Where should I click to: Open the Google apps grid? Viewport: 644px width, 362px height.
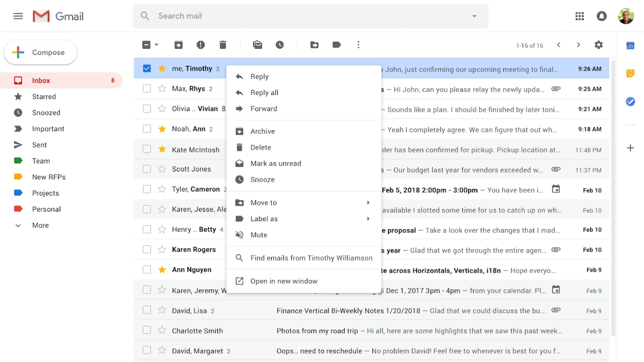[x=580, y=16]
